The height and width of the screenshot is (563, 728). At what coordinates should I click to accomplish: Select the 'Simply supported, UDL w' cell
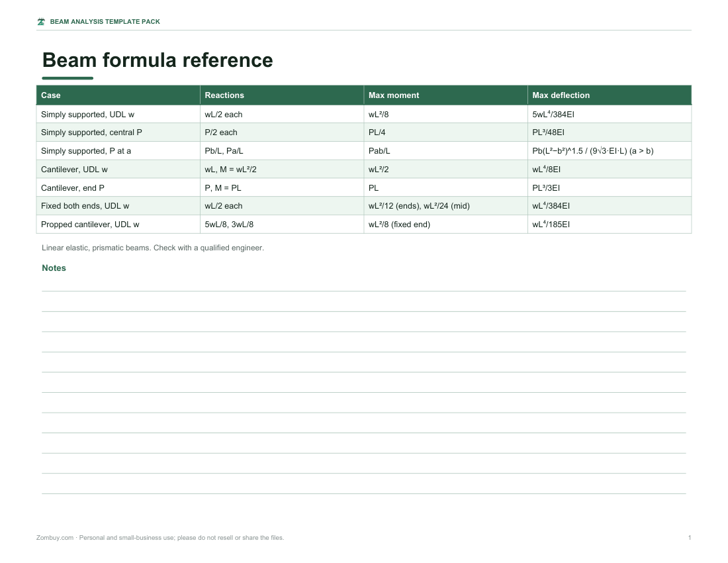(x=118, y=115)
